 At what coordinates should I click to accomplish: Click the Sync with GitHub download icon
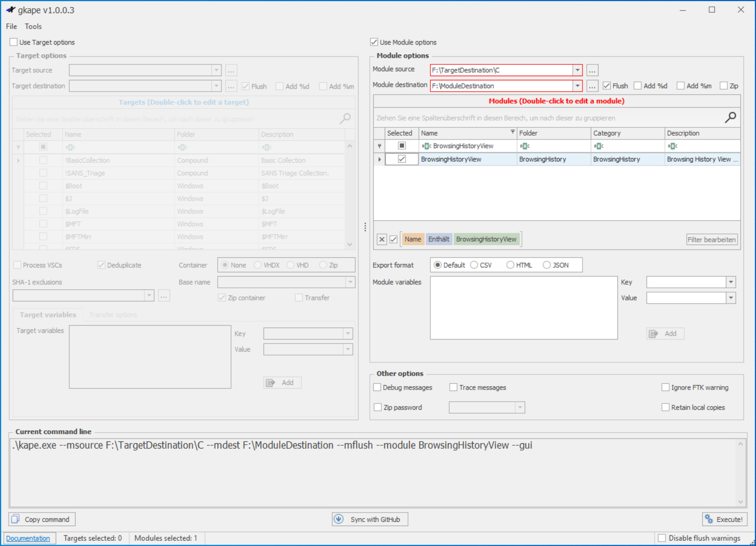point(339,519)
